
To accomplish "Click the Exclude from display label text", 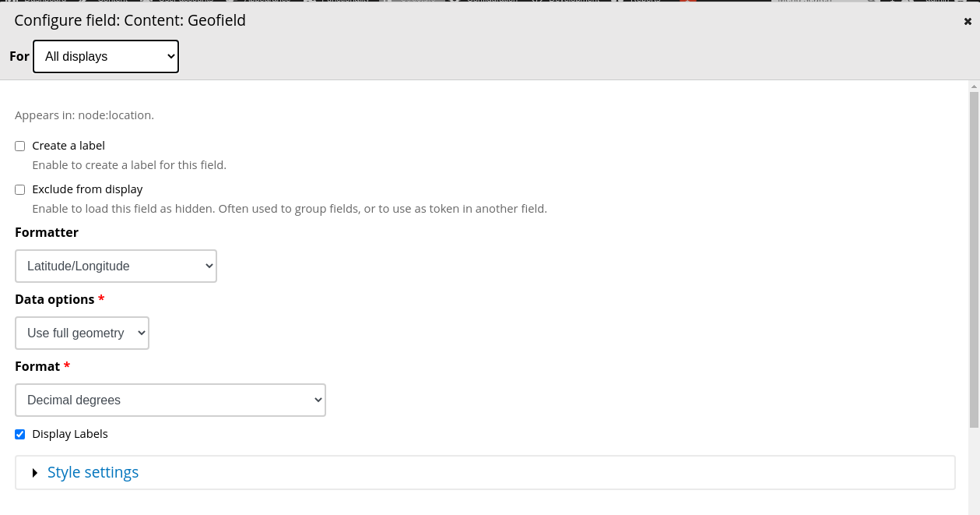I will point(87,189).
